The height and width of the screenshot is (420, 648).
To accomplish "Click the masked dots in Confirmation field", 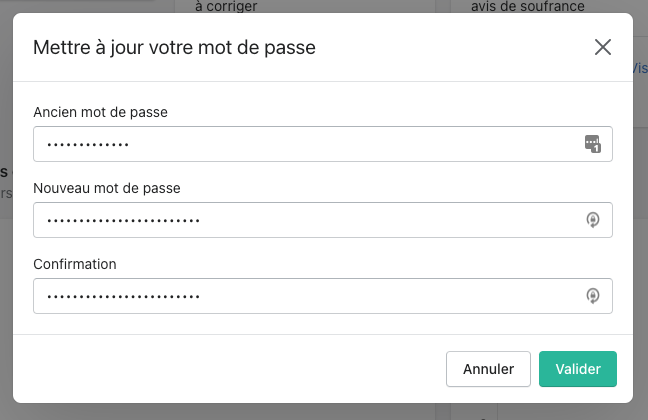I will coord(123,297).
